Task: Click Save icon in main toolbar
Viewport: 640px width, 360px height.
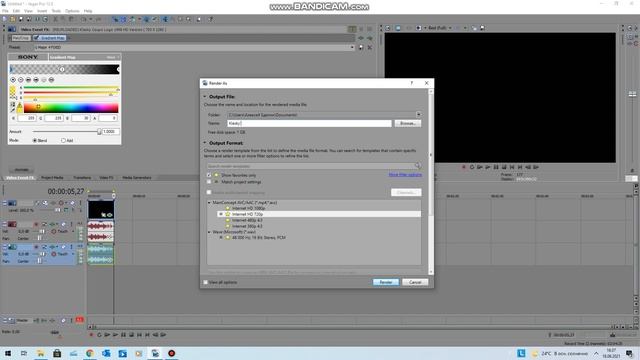Action: (x=21, y=19)
